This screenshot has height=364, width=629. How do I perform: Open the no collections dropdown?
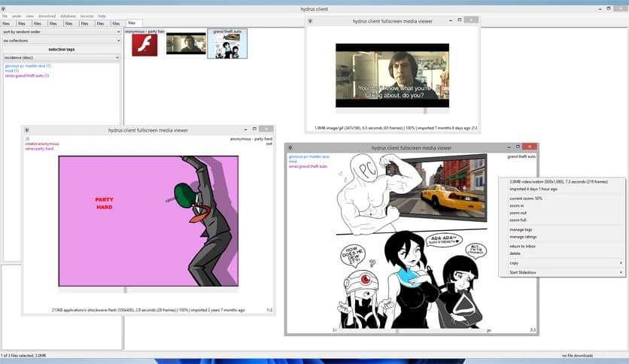[62, 41]
